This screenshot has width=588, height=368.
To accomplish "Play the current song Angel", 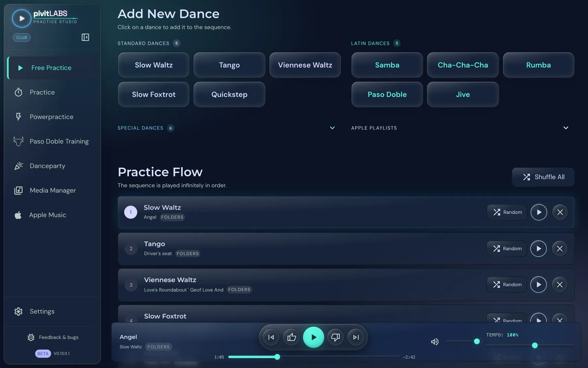I will pyautogui.click(x=313, y=337).
